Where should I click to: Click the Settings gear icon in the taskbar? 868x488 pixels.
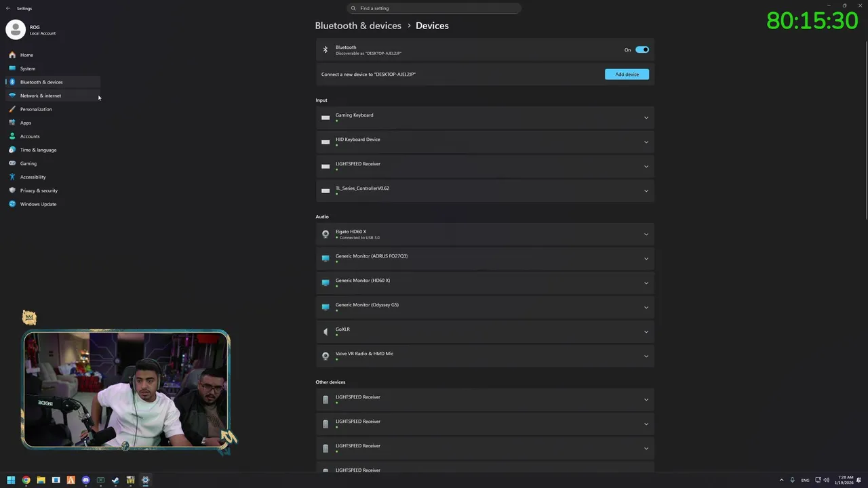click(x=145, y=480)
